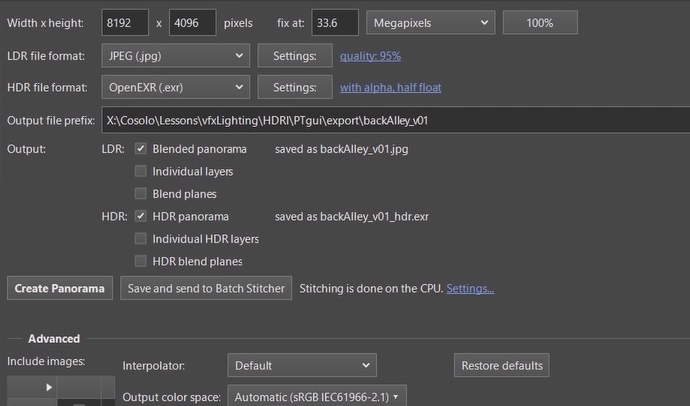The width and height of the screenshot is (690, 406).
Task: Uncheck the Blended panorama checkbox
Action: click(140, 149)
